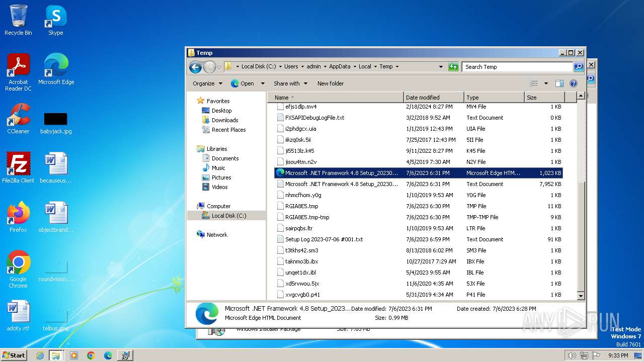Open the address bar history dropdown
Image resolution: width=644 pixels, height=362 pixels.
pos(441,67)
